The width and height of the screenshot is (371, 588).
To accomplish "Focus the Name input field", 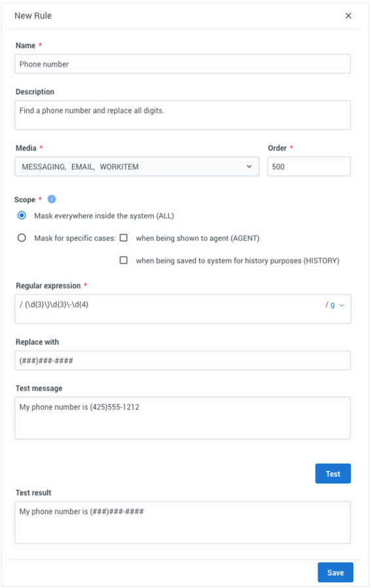I will [183, 64].
